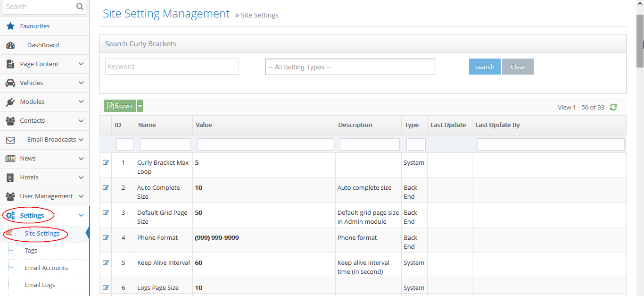This screenshot has height=296, width=644.
Task: Click the Contacts people icon
Action: click(10, 120)
